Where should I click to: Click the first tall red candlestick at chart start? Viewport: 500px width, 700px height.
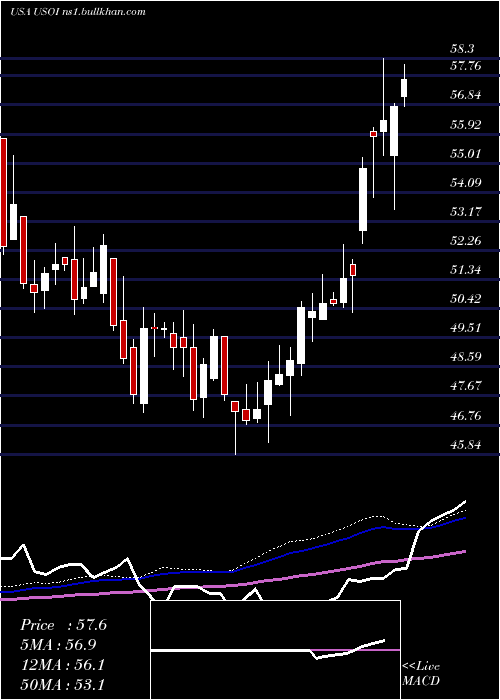click(x=3, y=193)
